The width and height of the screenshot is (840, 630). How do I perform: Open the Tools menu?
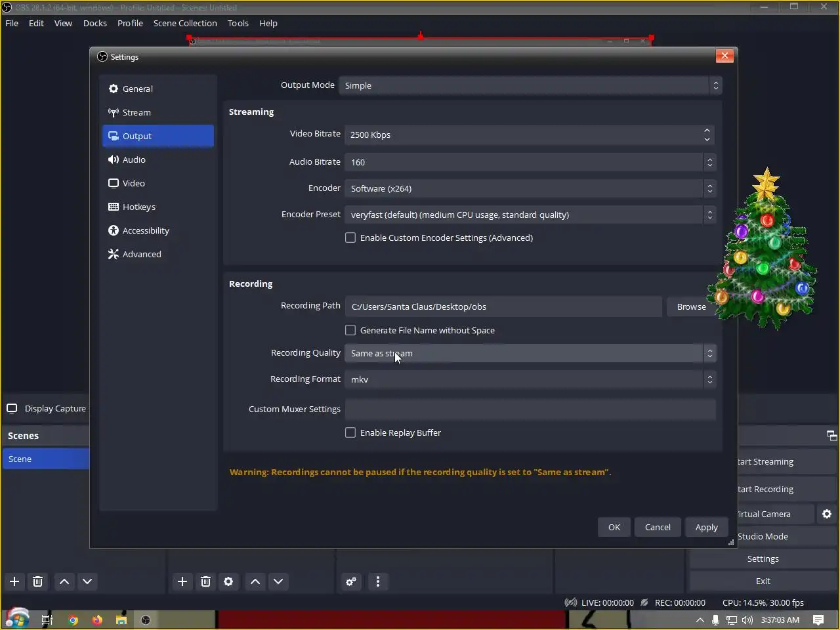(238, 23)
